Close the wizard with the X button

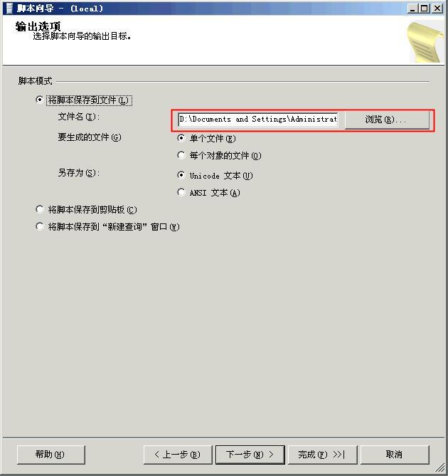(437, 9)
